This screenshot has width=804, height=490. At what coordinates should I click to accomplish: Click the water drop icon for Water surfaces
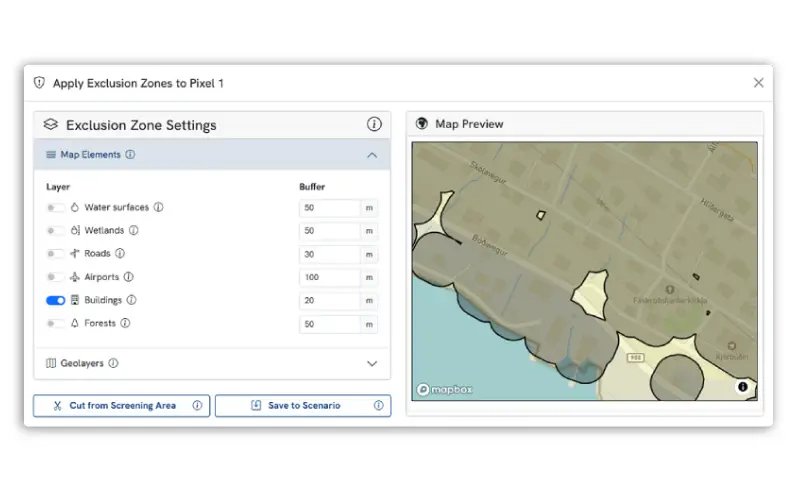point(75,207)
